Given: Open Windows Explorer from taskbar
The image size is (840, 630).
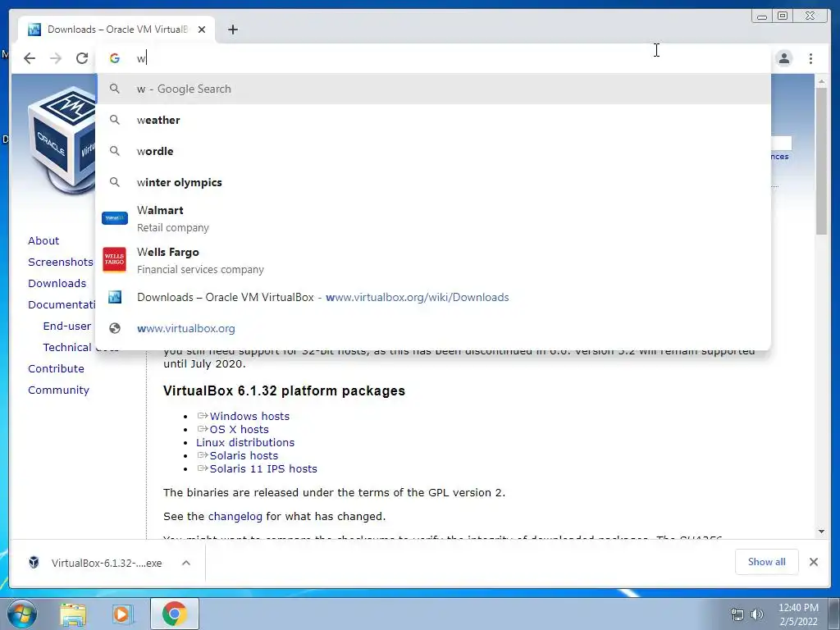Looking at the screenshot, I should tap(73, 614).
